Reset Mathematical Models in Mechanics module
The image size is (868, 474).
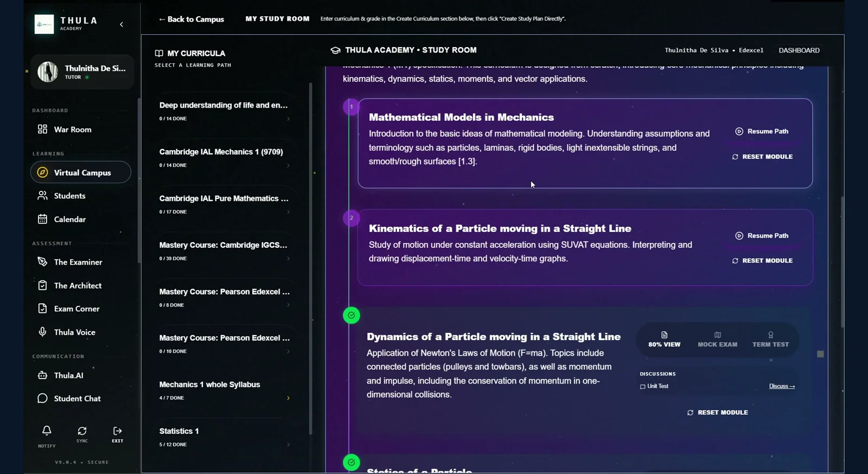point(762,157)
